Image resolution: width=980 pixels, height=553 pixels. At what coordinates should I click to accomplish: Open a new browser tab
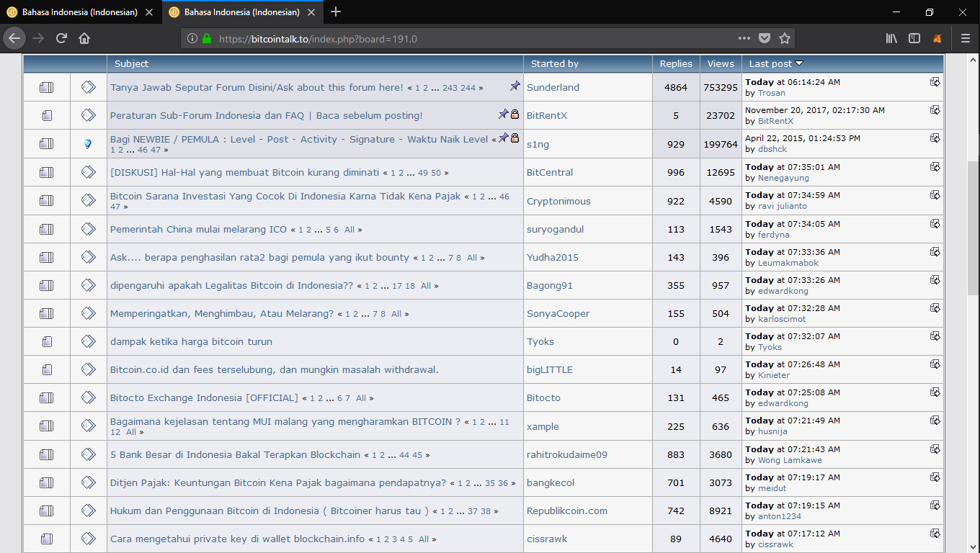(336, 12)
